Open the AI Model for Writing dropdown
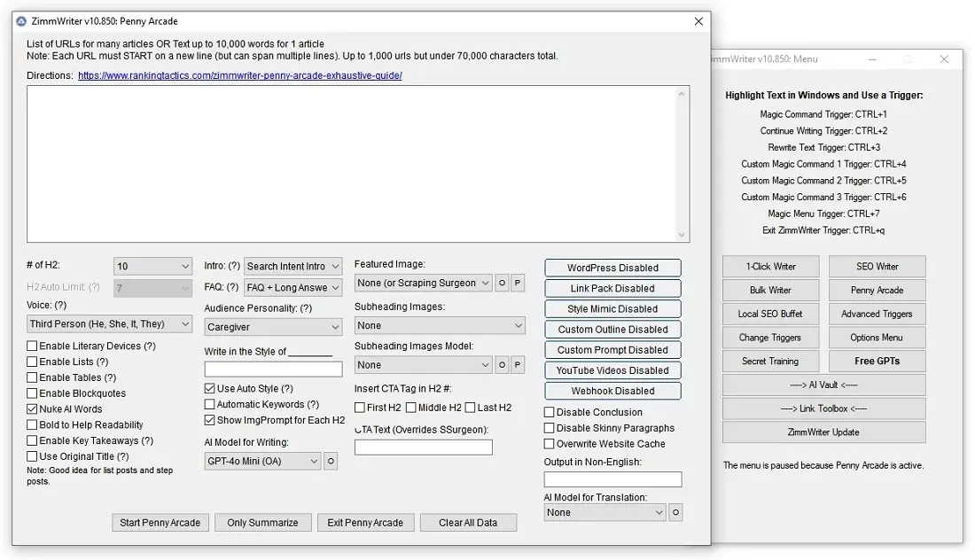The image size is (975, 560). coord(261,461)
